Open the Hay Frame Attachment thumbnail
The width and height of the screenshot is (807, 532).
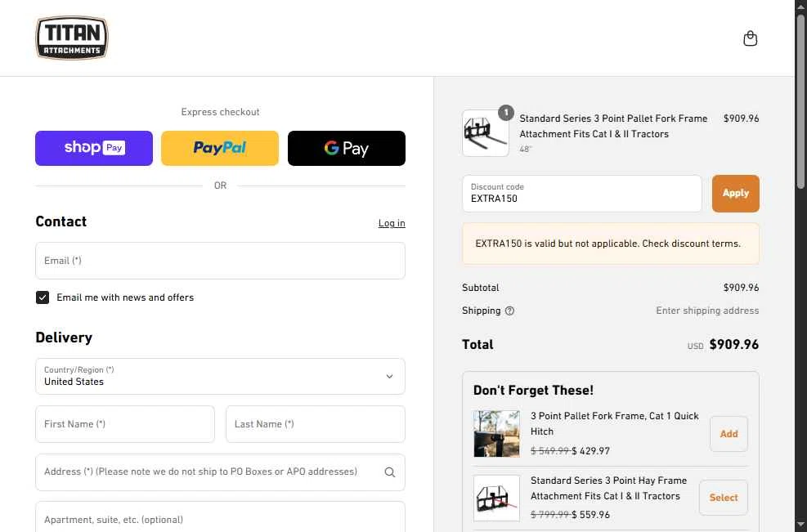pos(496,498)
